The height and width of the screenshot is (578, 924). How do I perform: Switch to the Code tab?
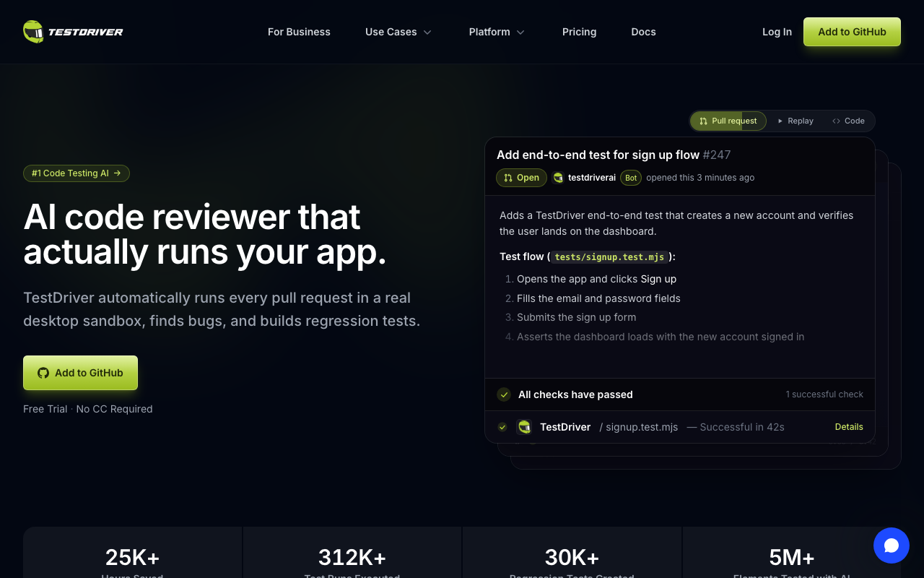[848, 121]
